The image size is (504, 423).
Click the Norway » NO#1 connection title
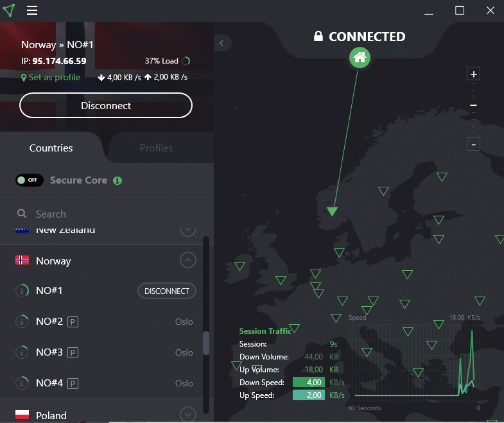(x=57, y=45)
